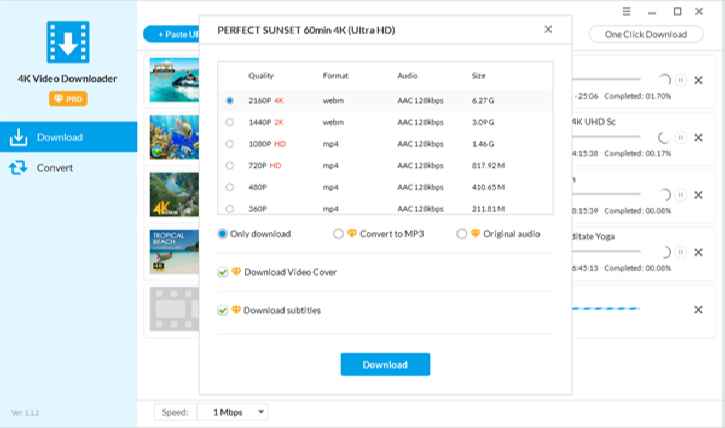Pause the Meditate Yoga download
Image resolution: width=725 pixels, height=428 pixels.
[x=681, y=252]
